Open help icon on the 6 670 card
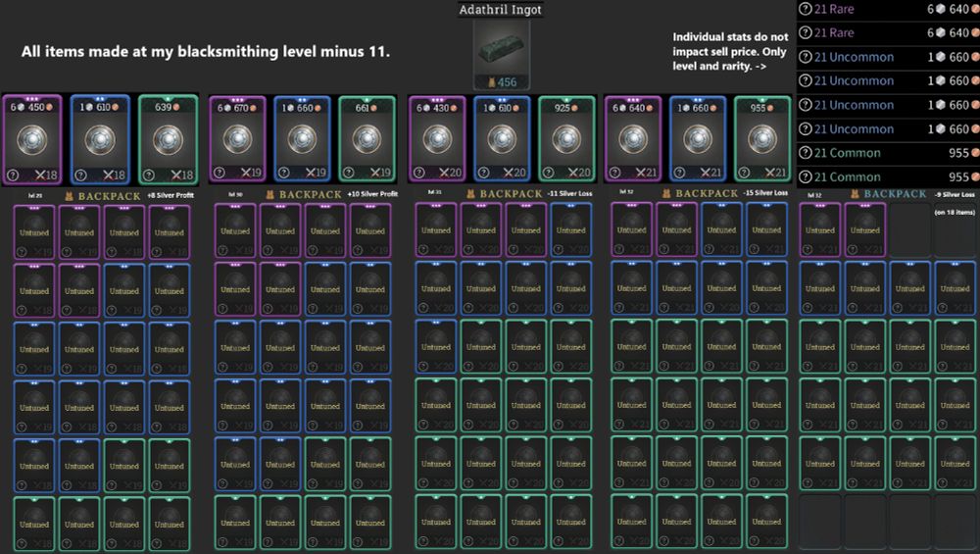 220,173
